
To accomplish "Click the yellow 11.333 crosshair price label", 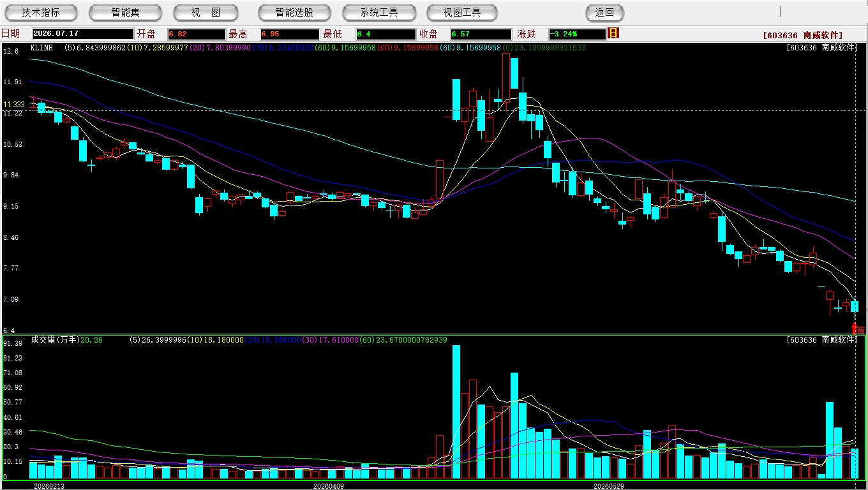I will coord(13,104).
